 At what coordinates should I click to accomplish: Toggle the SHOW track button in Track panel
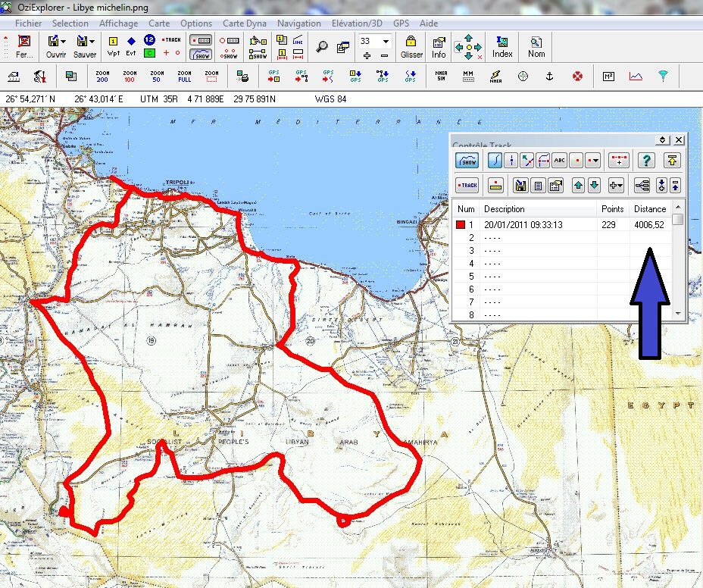coord(468,160)
